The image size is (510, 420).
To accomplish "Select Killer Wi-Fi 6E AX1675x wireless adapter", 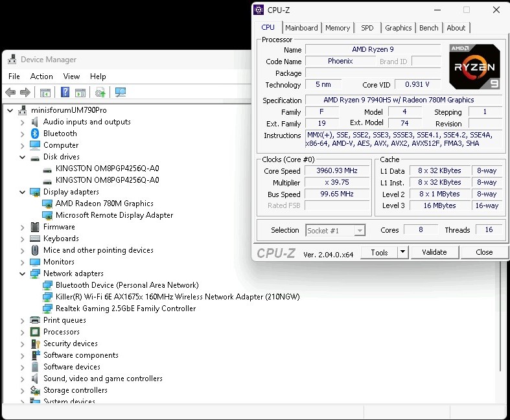I will [x=177, y=297].
